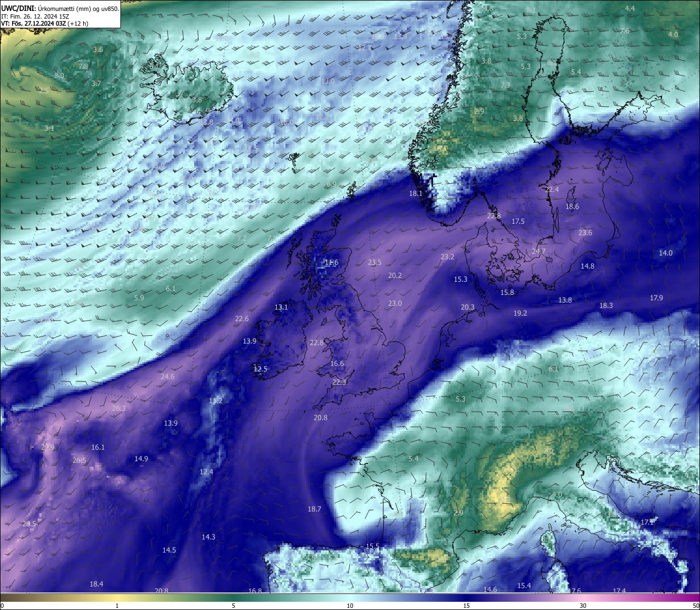
Task: Click the 27.9 value on the map
Action: (48, 447)
